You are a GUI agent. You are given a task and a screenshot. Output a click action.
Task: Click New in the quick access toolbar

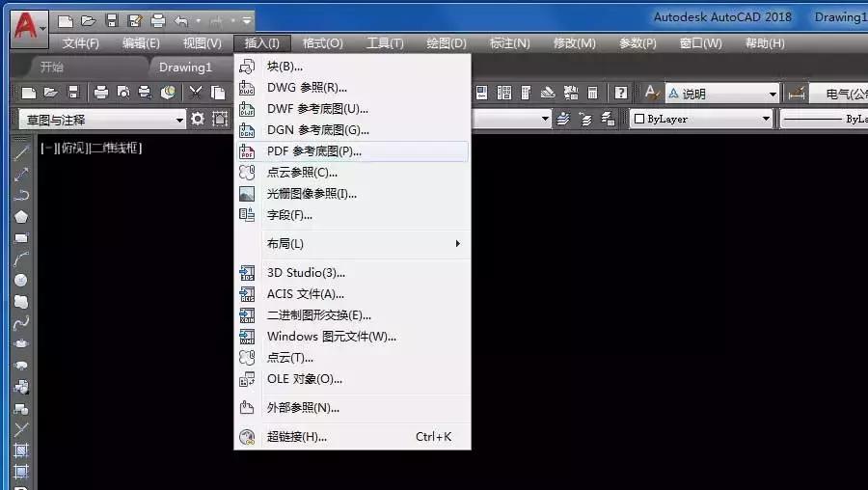66,21
